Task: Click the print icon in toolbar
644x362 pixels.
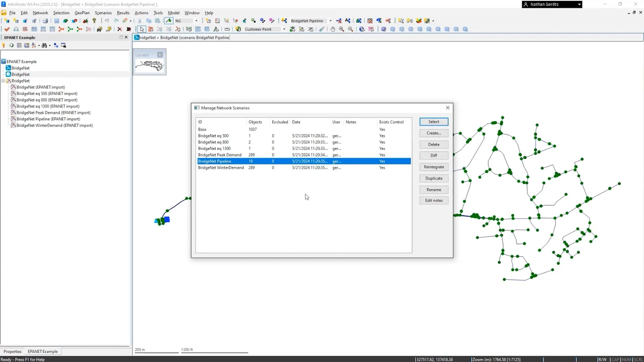Action: click(x=45, y=21)
